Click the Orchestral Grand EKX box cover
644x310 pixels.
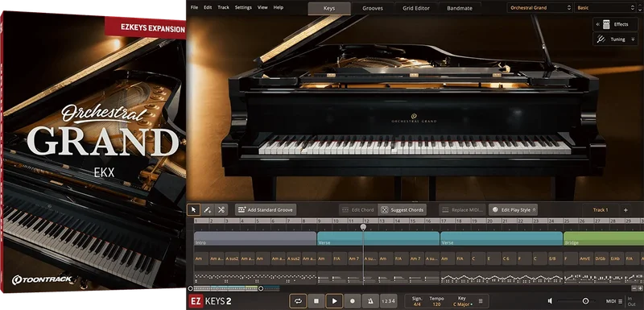[x=93, y=151]
